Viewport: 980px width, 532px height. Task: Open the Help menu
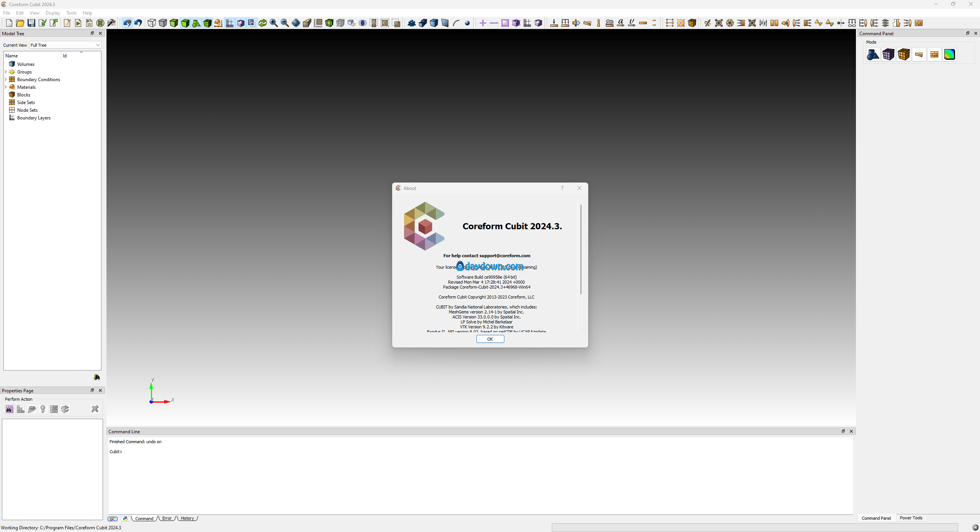[x=87, y=13]
